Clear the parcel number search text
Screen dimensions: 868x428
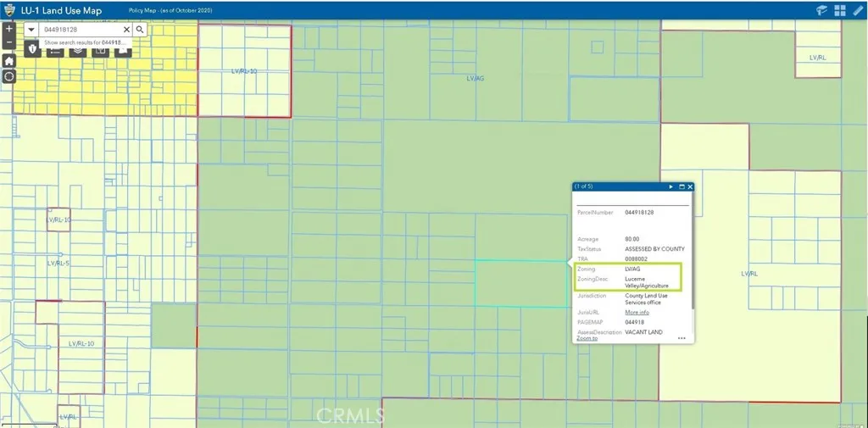click(x=126, y=29)
